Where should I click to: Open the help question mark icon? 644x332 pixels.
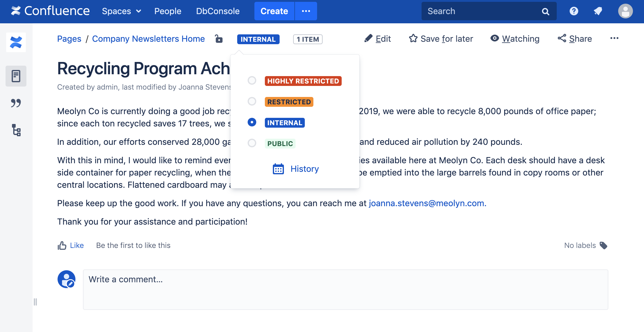coord(574,11)
